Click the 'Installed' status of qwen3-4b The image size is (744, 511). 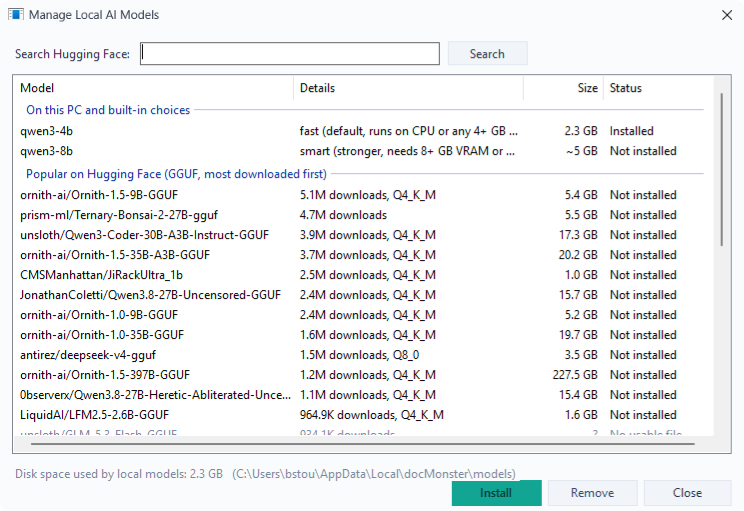click(x=632, y=131)
